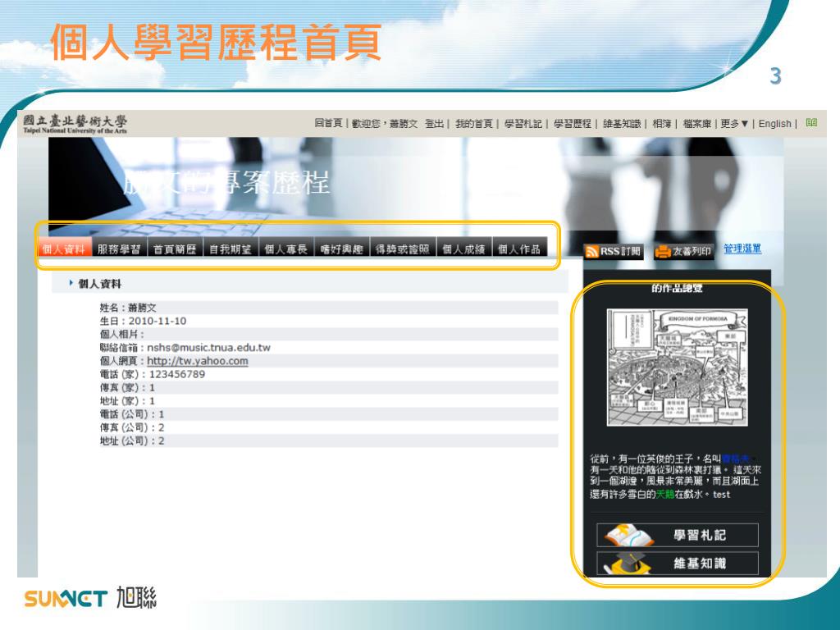Open 學習札記 in the top navigation

pyautogui.click(x=523, y=124)
